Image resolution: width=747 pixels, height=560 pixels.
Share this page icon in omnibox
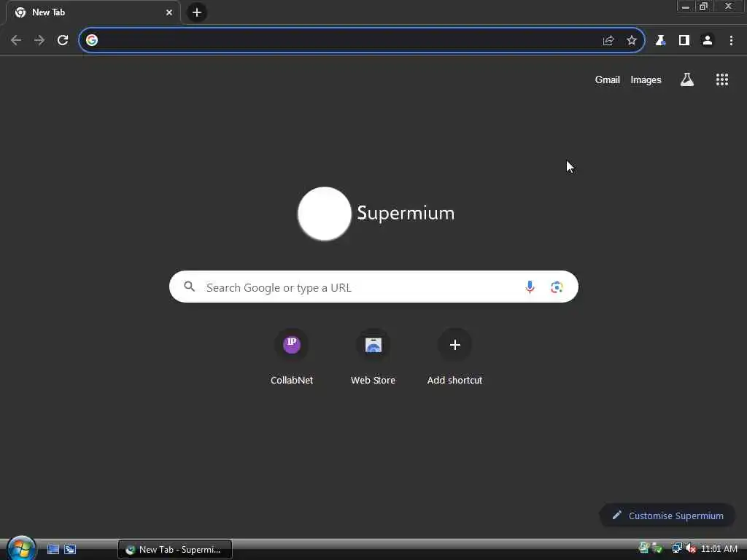608,41
